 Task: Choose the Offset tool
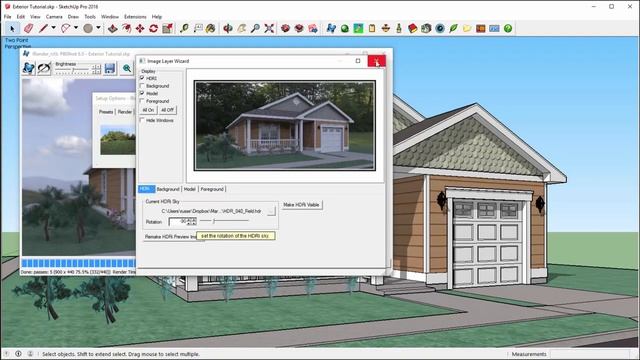[127, 28]
